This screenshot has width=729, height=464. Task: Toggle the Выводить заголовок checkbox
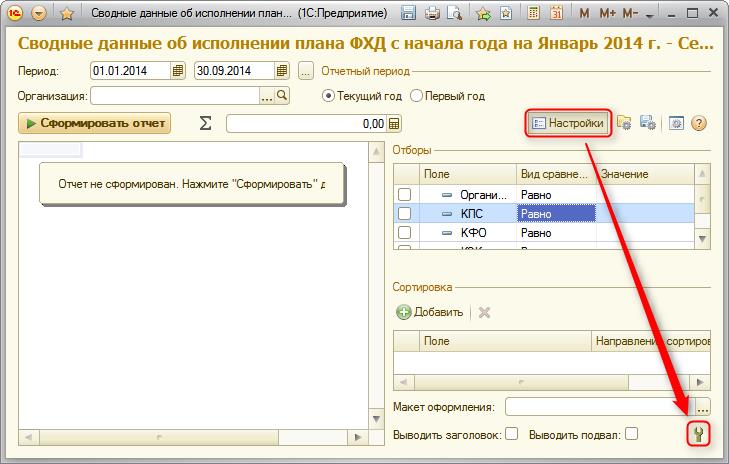(x=511, y=434)
